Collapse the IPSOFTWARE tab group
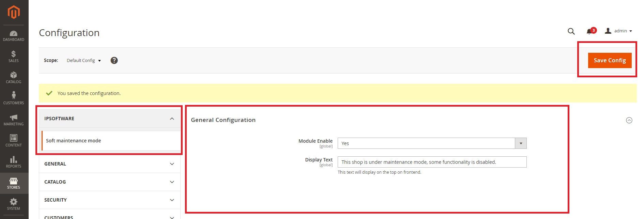The image size is (644, 219). (110, 119)
